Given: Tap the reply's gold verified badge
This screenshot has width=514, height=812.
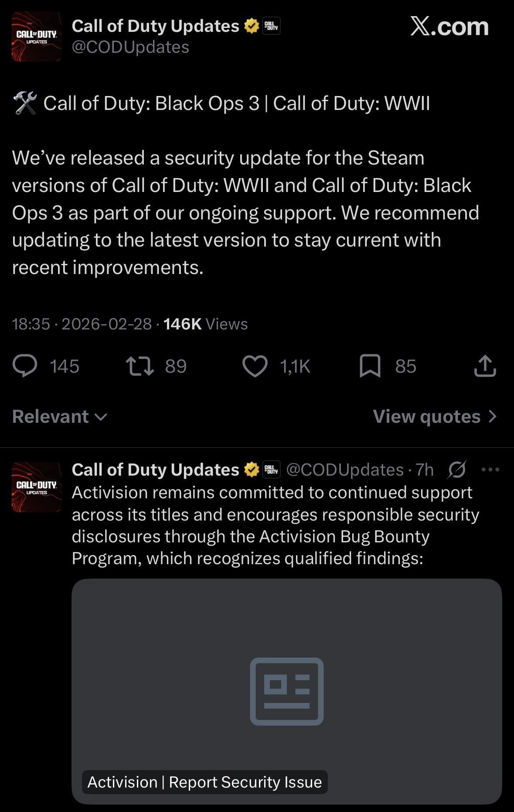Looking at the screenshot, I should coord(251,470).
